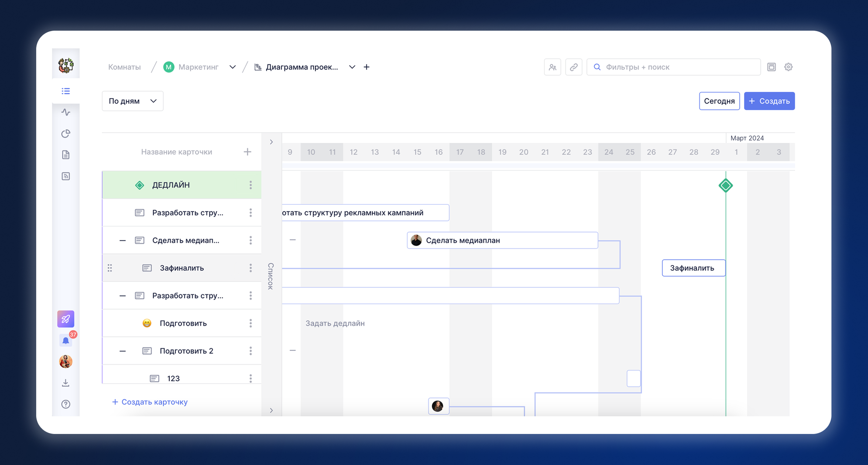Image resolution: width=868 pixels, height=465 pixels.
Task: Add a column with plus near Название карточки
Action: [247, 152]
